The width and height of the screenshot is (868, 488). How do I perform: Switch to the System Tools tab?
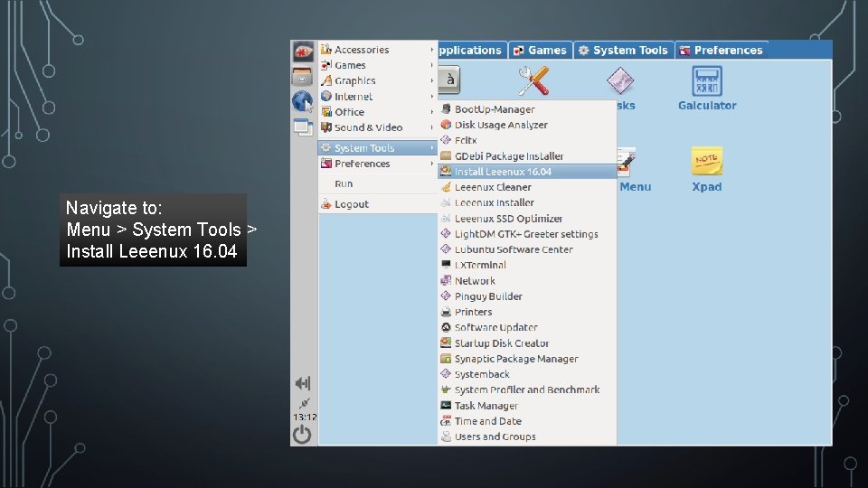pos(623,51)
